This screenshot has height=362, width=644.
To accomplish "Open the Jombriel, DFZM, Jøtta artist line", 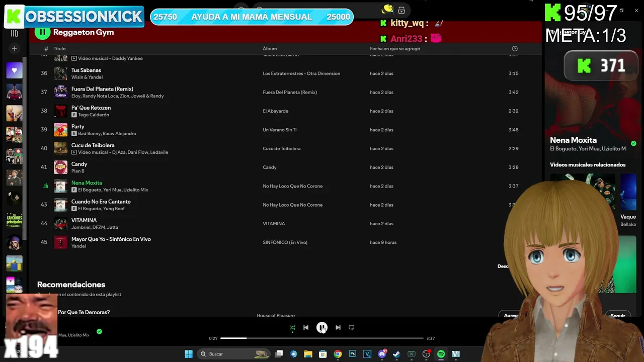I will coord(95,227).
